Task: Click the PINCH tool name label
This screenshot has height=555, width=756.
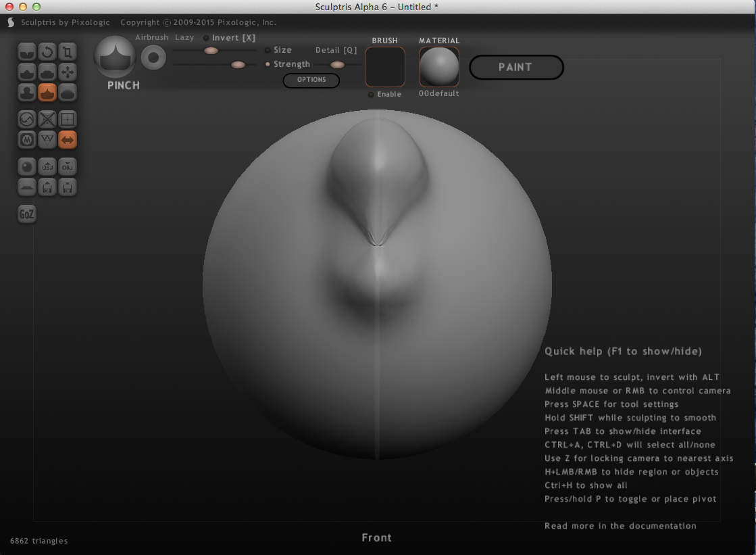Action: (124, 85)
